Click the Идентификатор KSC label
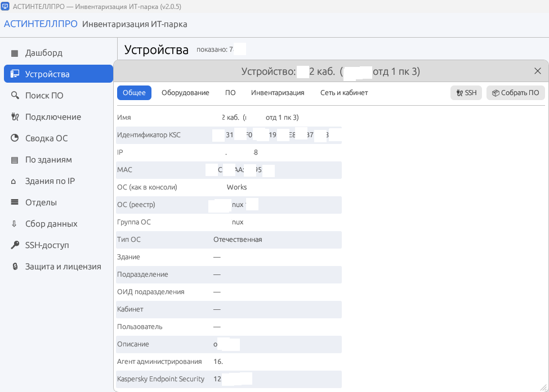The width and height of the screenshot is (549, 392). tap(149, 135)
